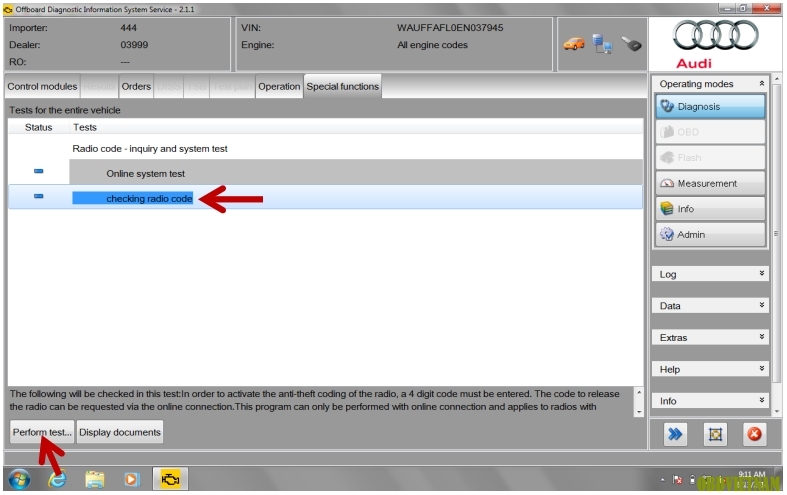Select Diagnosis operating mode
The image size is (787, 495).
click(710, 106)
